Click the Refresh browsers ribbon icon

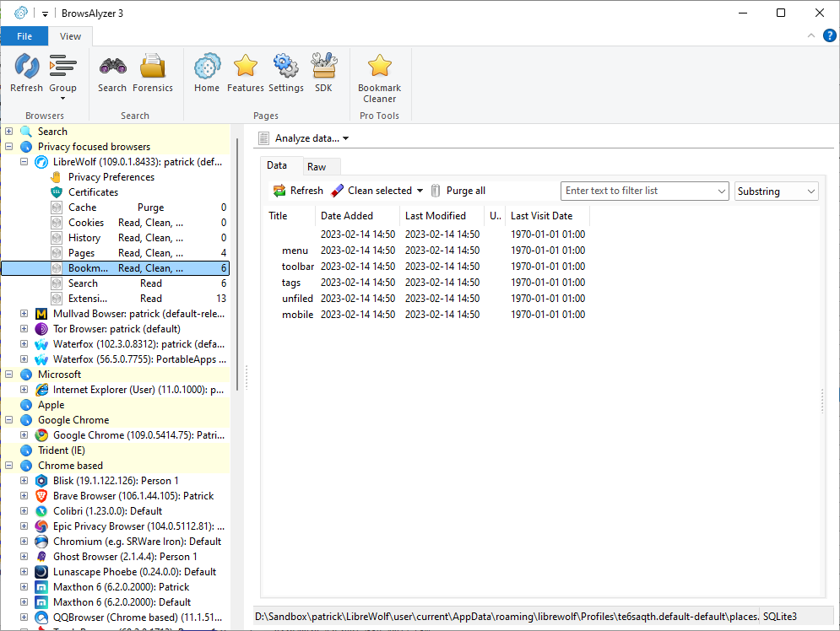coord(26,67)
